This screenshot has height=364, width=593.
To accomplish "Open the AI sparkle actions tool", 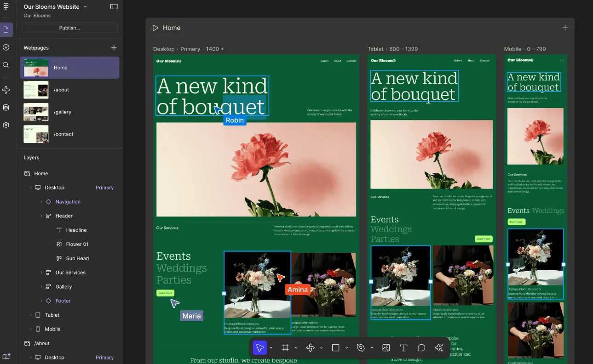I will (x=439, y=348).
